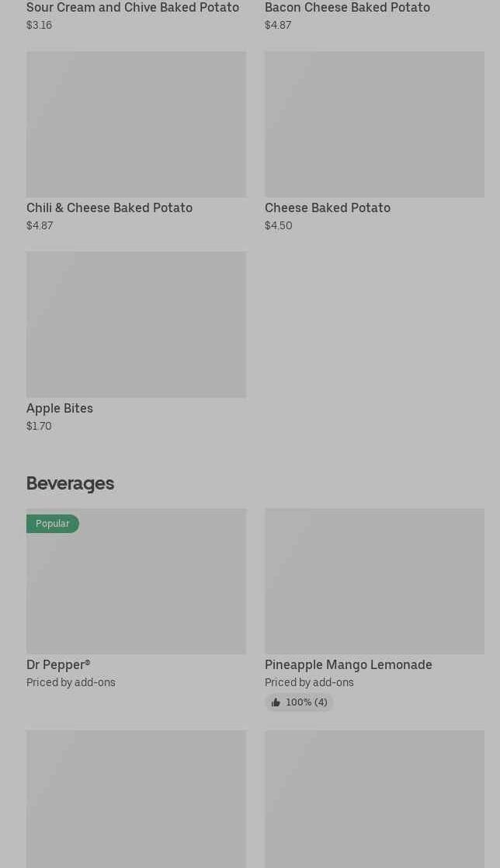Choose the Pineapple Mango Lemonade picture
500x868 pixels.
point(374,581)
